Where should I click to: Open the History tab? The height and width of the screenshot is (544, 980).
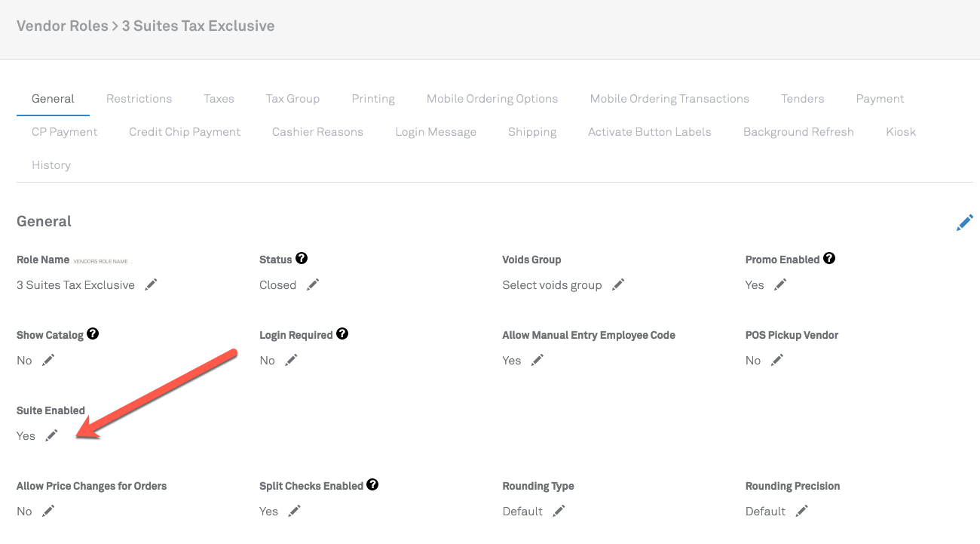(x=51, y=165)
